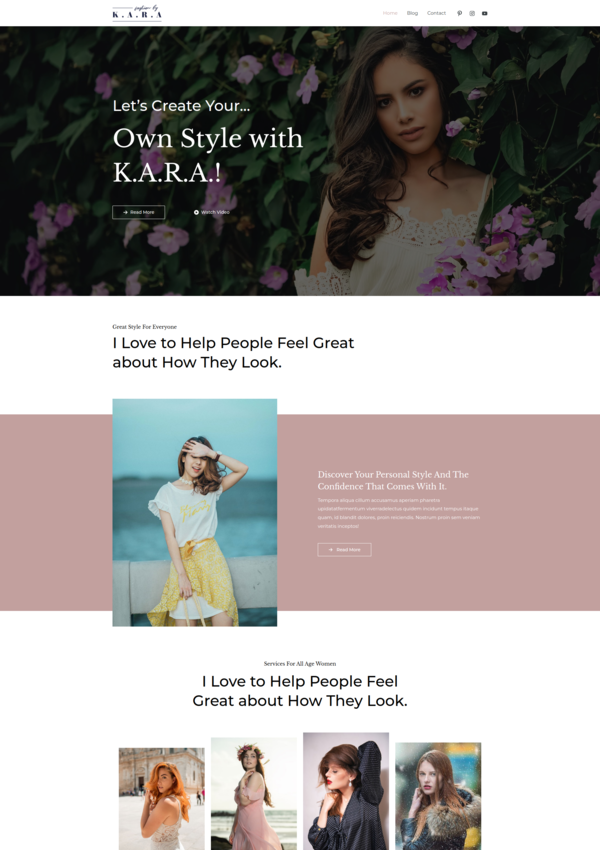Click the Own Style with K.A.R.A.! headline
600x850 pixels.
[208, 155]
